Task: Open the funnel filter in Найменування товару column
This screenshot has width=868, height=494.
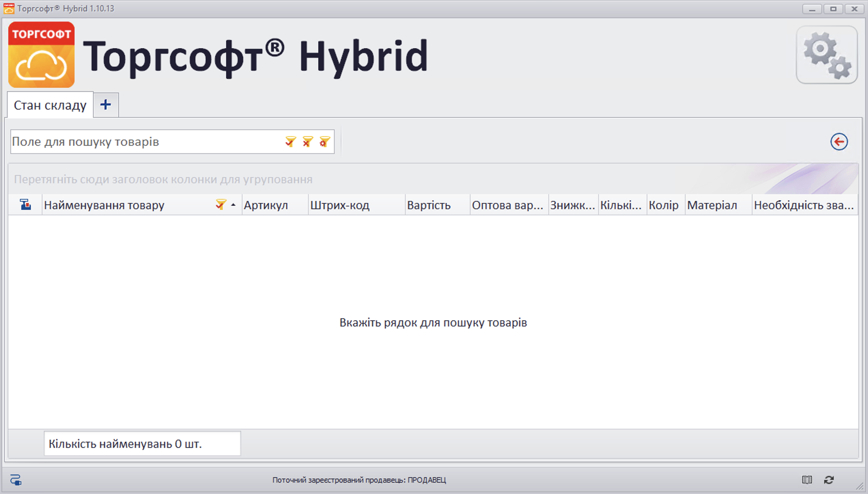Action: coord(221,204)
